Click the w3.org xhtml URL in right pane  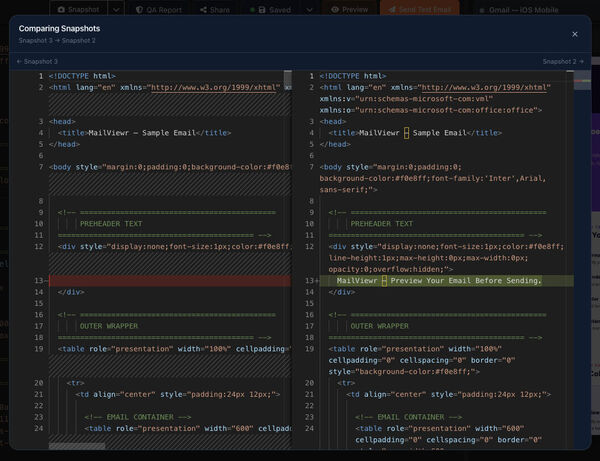click(x=484, y=88)
